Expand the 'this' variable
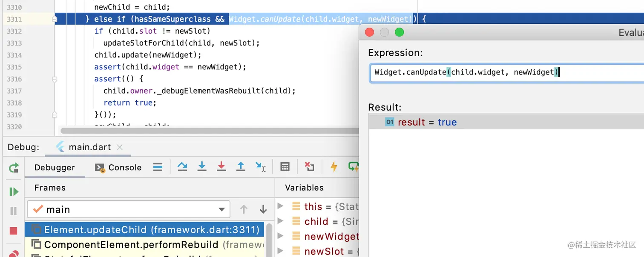Image resolution: width=644 pixels, height=257 pixels. (280, 206)
